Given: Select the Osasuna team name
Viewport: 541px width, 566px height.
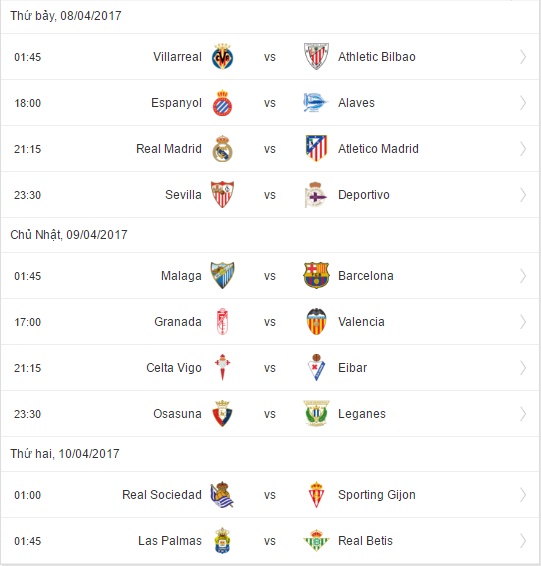Looking at the screenshot, I should pos(177,414).
